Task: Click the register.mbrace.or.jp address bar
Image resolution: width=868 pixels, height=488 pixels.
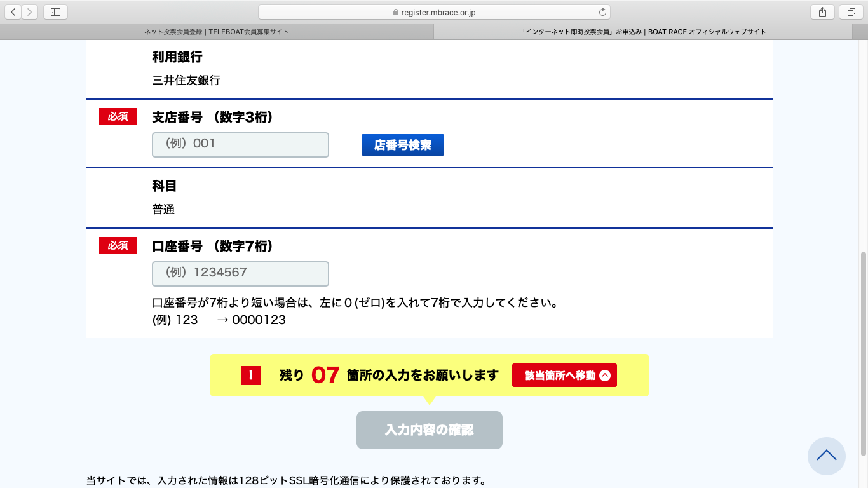Action: pos(434,12)
